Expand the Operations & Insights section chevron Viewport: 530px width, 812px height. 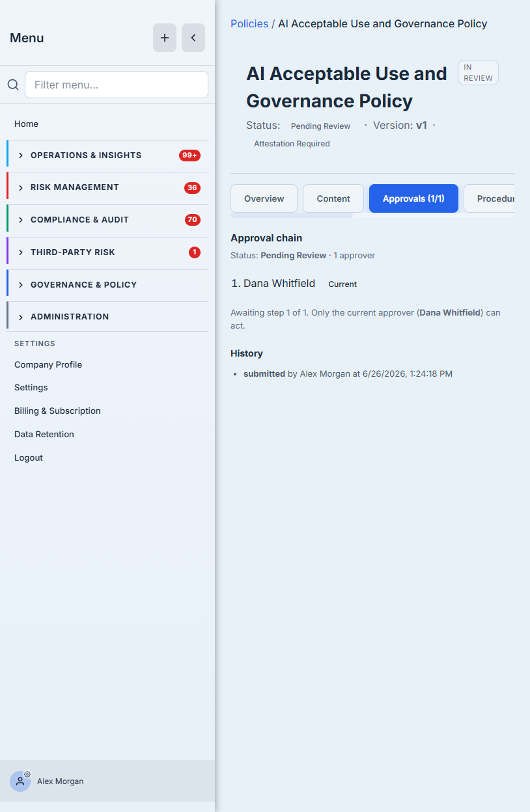coord(21,156)
